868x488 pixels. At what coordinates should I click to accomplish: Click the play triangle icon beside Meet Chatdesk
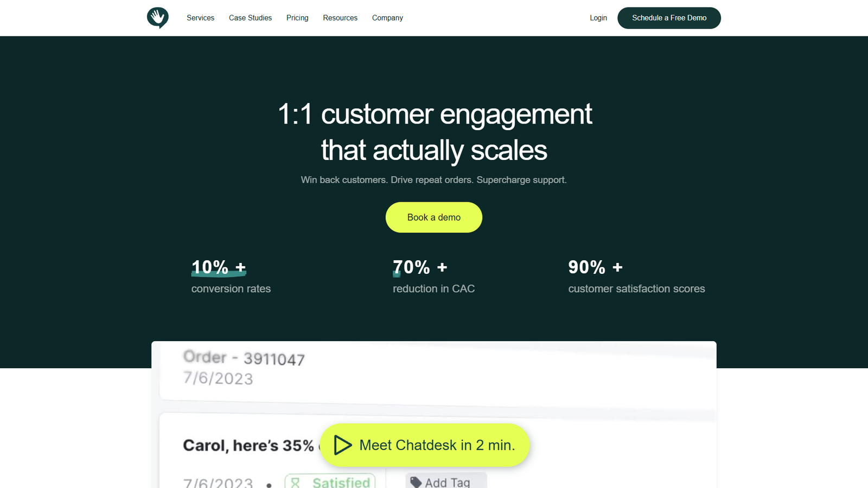point(343,445)
